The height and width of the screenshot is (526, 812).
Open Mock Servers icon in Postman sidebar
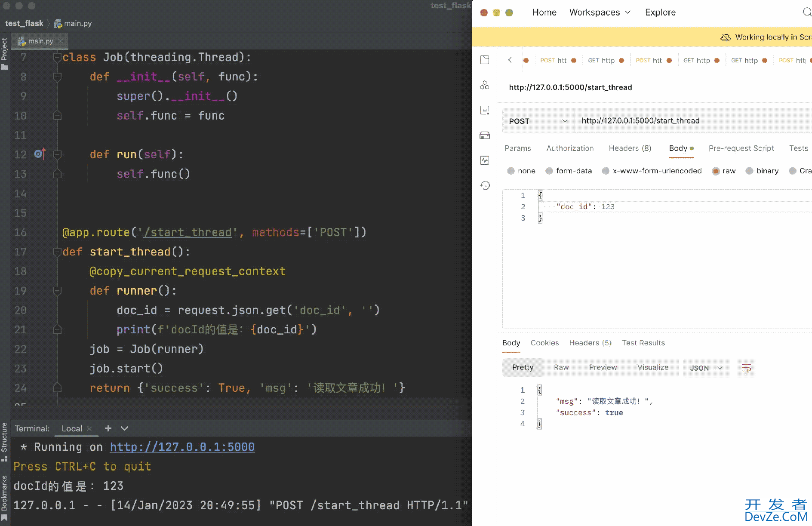click(x=485, y=135)
